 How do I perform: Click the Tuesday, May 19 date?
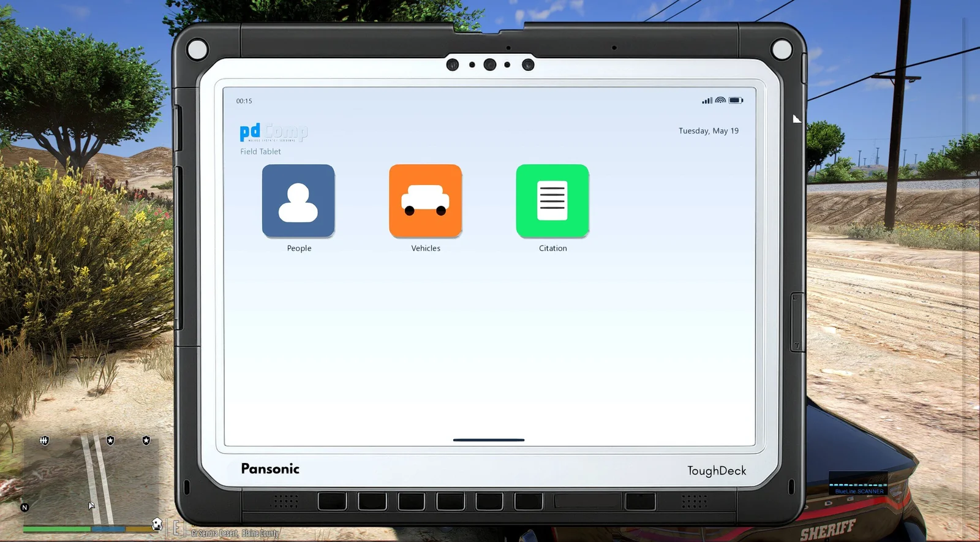point(709,131)
